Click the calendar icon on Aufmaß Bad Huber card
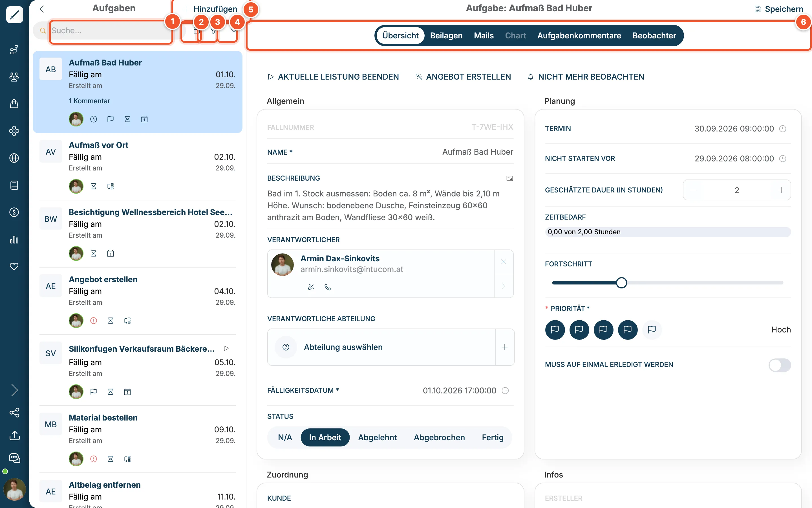Screen dimensions: 812x508 [144, 119]
